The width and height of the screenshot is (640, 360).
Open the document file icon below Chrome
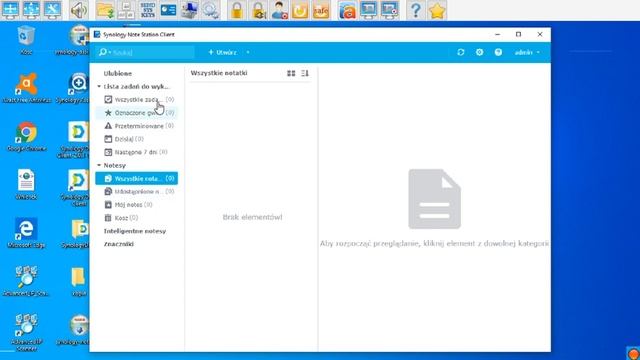click(x=26, y=184)
